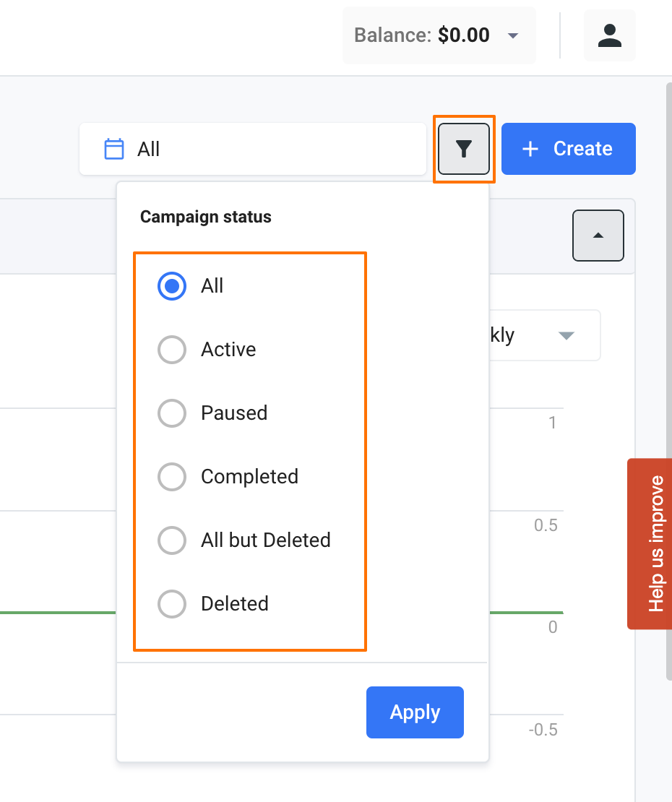Click the funnel filter icon
Screen dimensions: 672x802
(463, 149)
